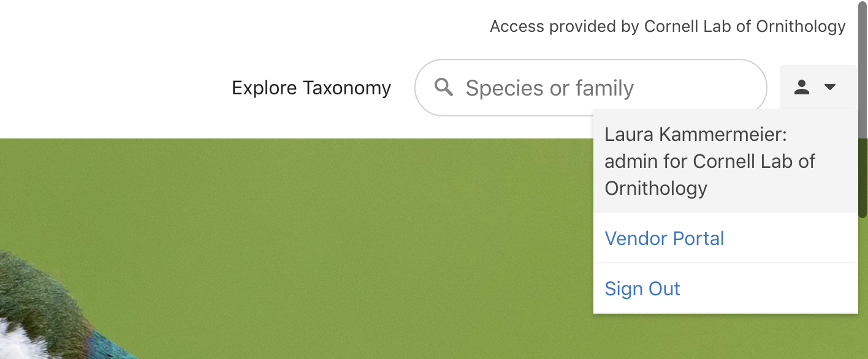Click the Access provided by Cornell Lab text
The width and height of the screenshot is (868, 359).
point(668,26)
